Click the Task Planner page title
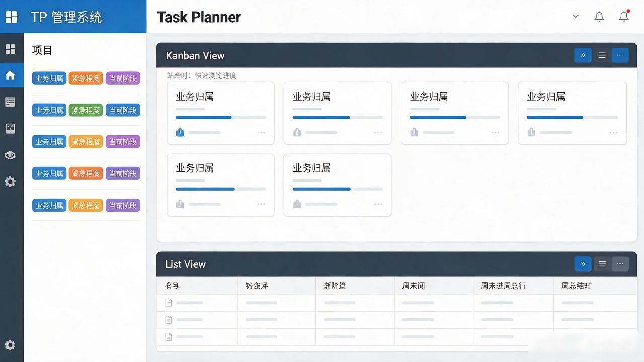The image size is (644, 362). tap(199, 17)
